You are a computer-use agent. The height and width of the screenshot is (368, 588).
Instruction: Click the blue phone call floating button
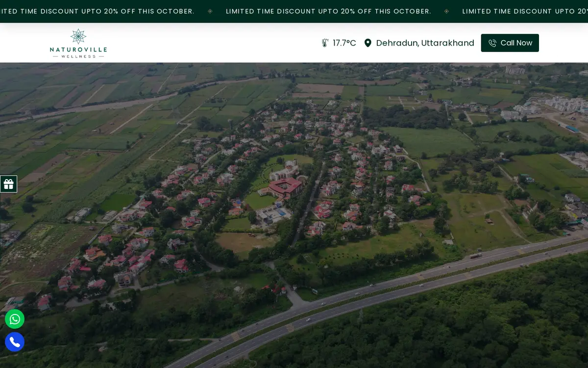coord(15,342)
